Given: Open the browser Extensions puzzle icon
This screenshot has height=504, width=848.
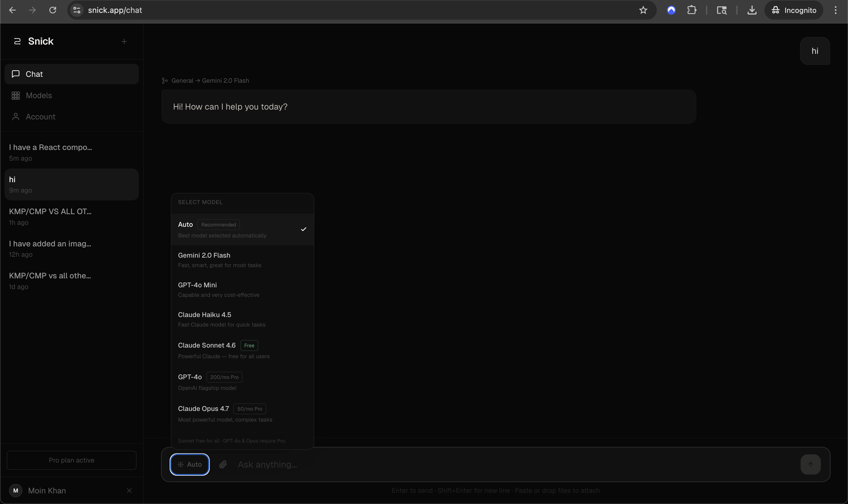Looking at the screenshot, I should [691, 10].
